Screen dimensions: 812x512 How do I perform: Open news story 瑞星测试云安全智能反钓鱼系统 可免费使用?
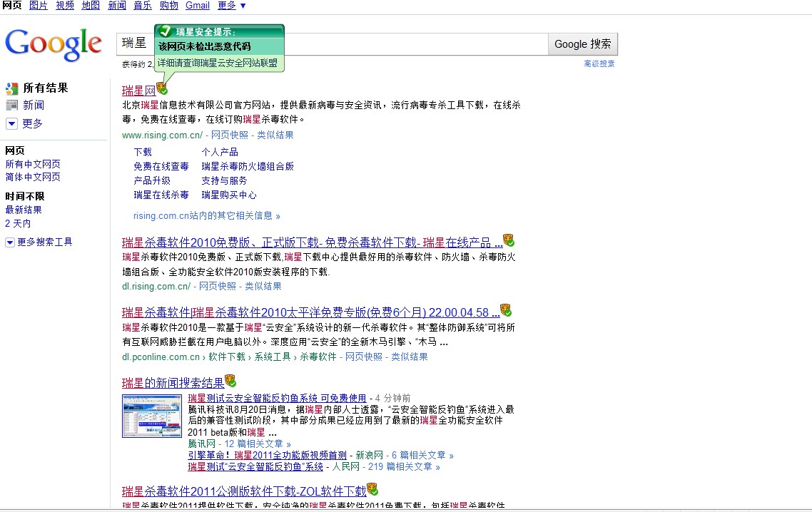[277, 398]
